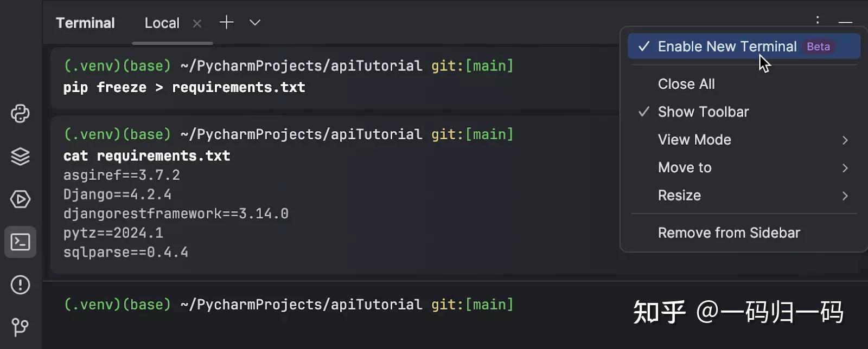Open the Problems warning icon

point(20,285)
